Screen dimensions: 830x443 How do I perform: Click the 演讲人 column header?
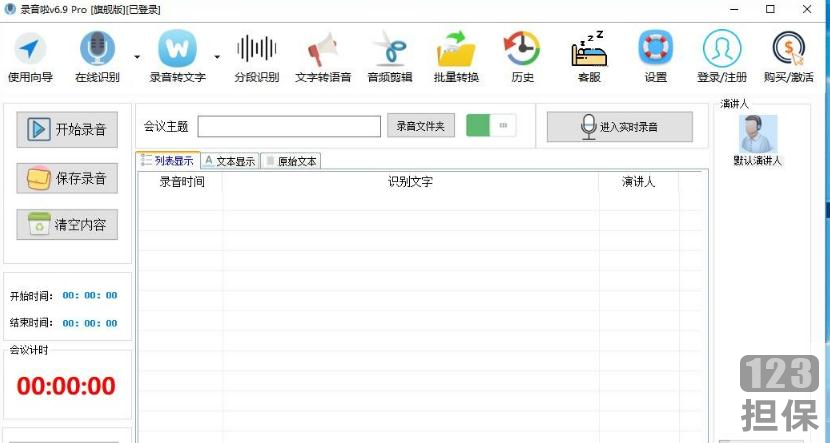point(638,182)
